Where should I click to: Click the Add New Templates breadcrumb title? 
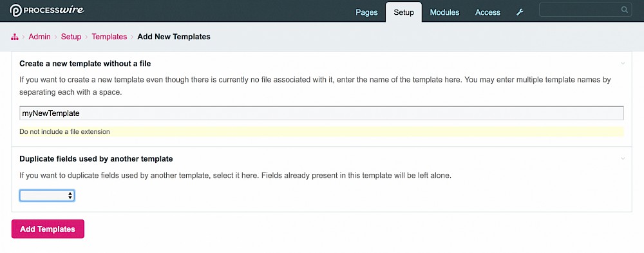(x=174, y=37)
